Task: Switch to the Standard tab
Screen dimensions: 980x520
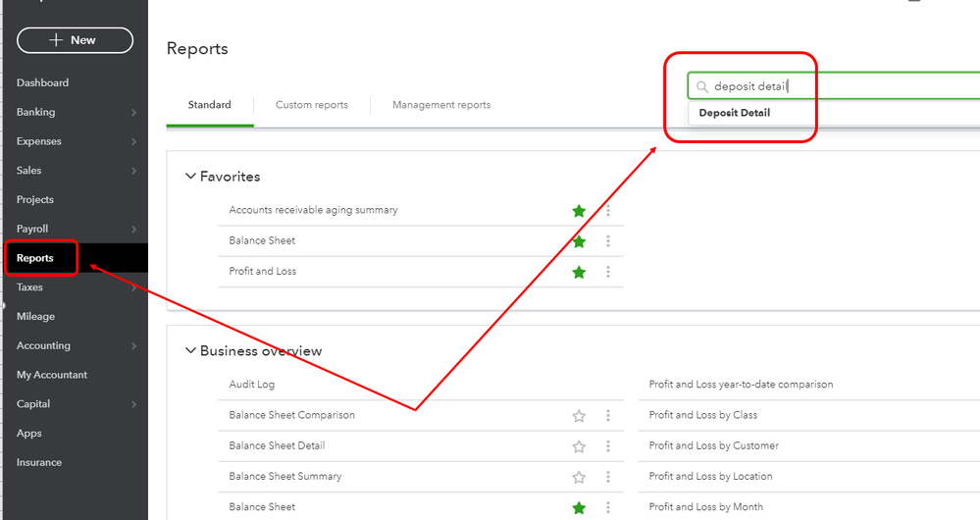Action: pos(209,105)
